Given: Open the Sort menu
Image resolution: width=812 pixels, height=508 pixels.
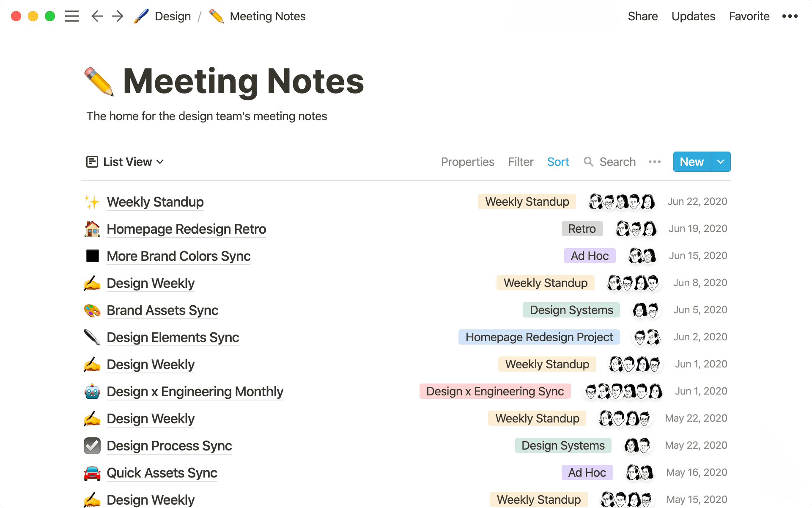Looking at the screenshot, I should tap(558, 162).
